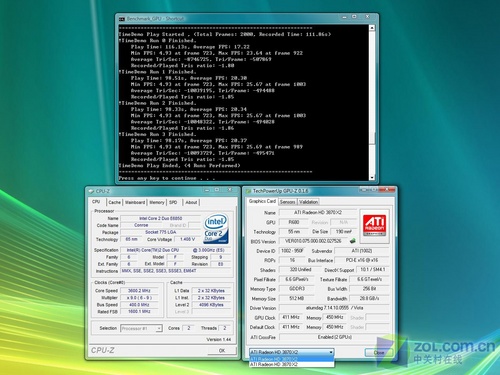This screenshot has height=375, width=500.
Task: Click the L1 Data cache value
Action: tap(211, 291)
